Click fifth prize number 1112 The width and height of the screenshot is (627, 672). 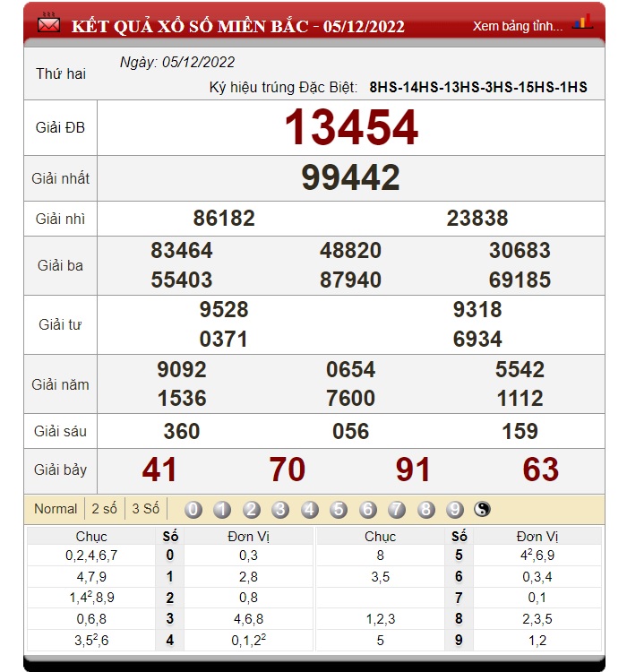[x=520, y=399]
